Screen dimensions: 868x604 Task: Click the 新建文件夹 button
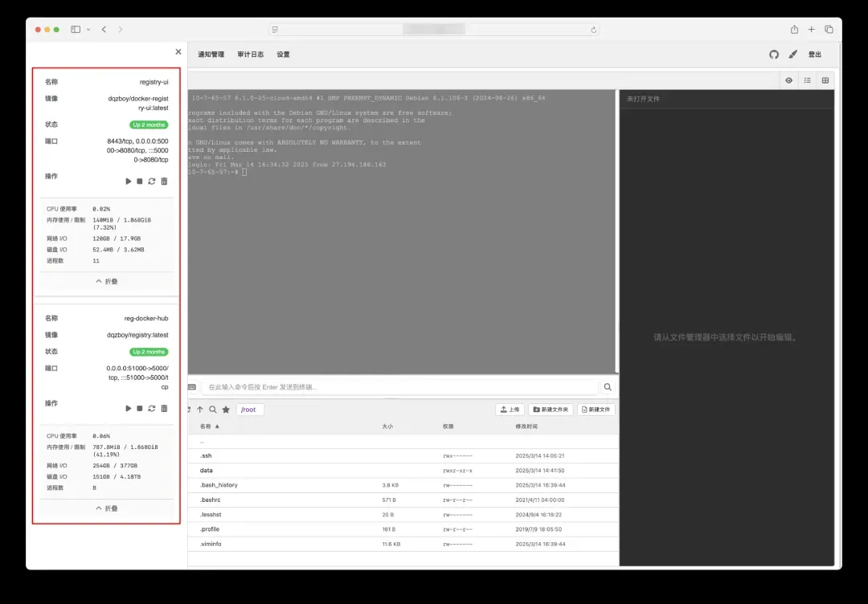click(551, 410)
